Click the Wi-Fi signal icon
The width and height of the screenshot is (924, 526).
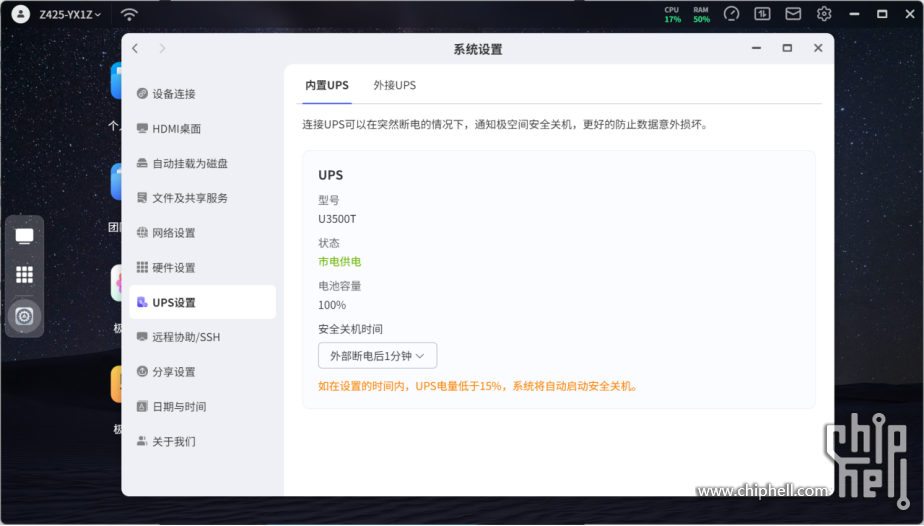coord(129,14)
